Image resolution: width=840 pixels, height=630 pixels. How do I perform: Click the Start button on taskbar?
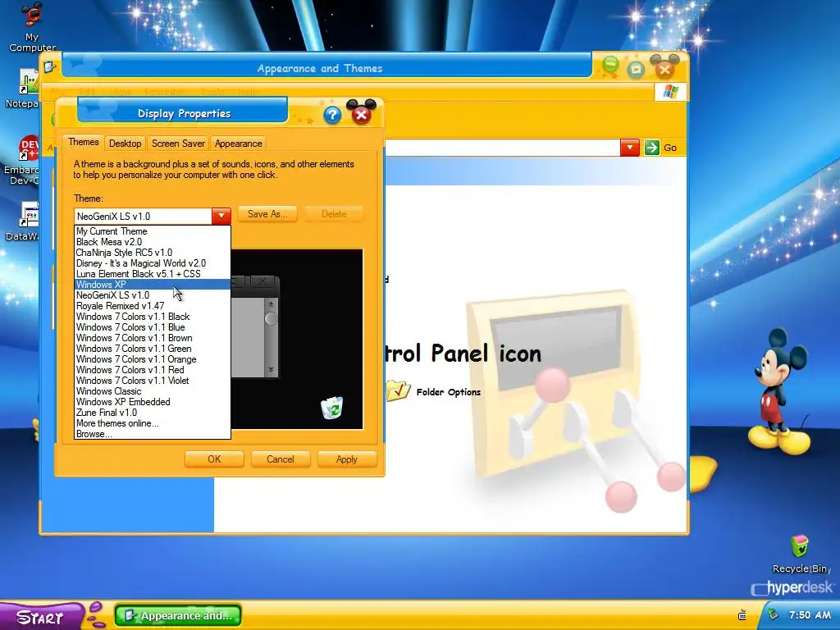pos(42,616)
